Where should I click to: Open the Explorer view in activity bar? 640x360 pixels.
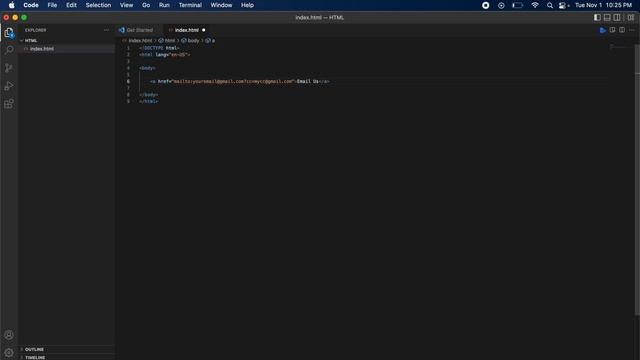click(x=9, y=33)
